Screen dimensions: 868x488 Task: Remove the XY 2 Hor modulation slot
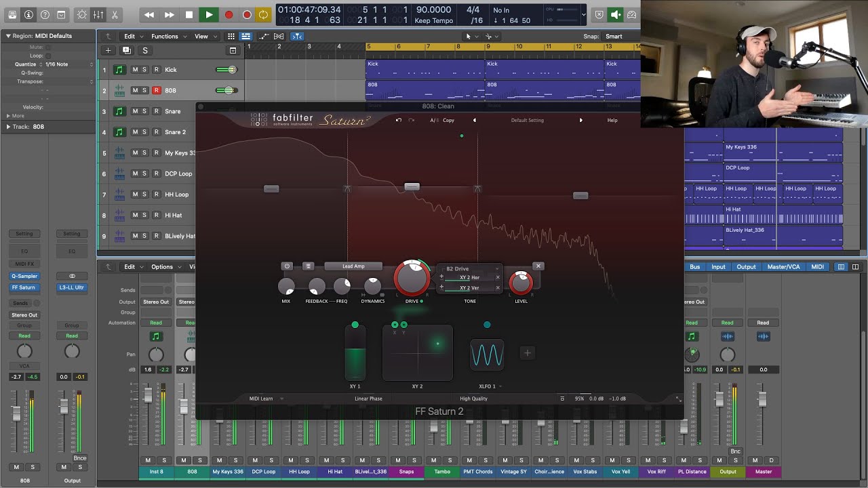pos(497,277)
